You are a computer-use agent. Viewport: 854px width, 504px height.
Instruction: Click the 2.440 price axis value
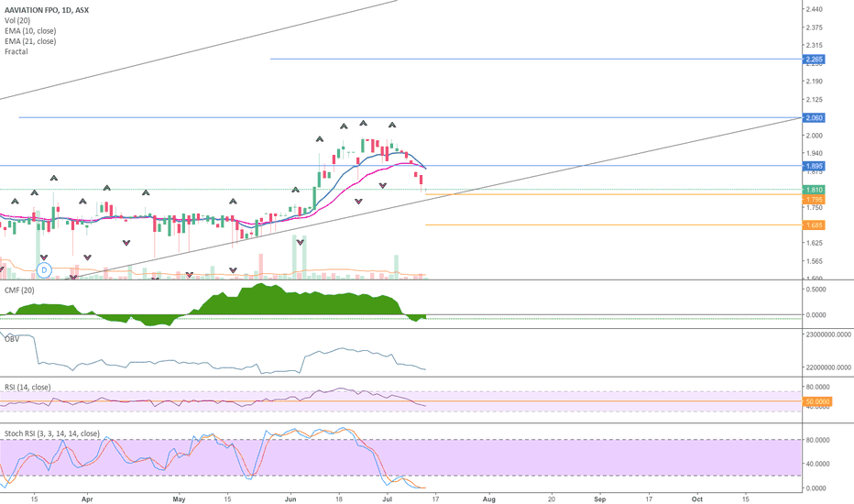815,9
